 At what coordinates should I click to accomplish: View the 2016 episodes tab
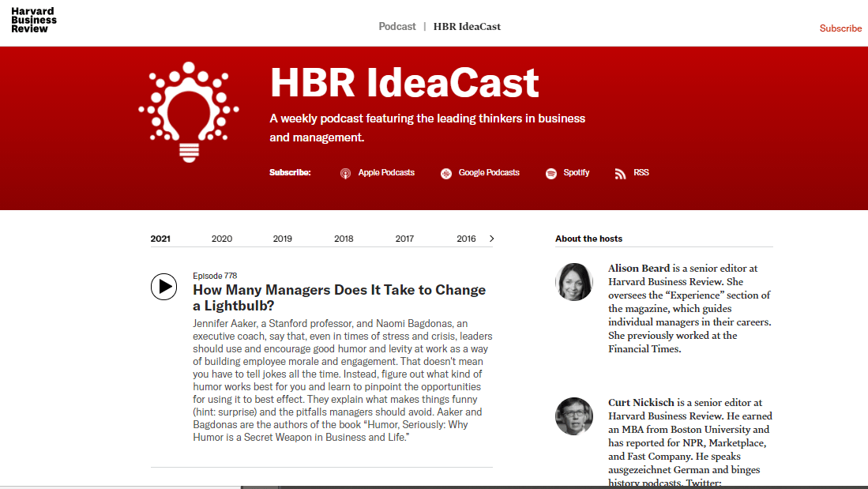pos(466,239)
